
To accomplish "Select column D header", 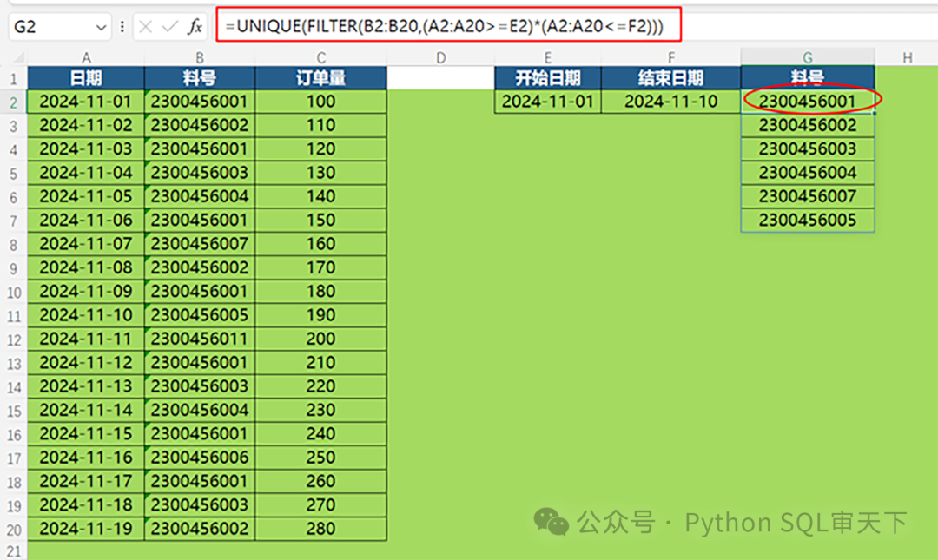I will click(441, 57).
